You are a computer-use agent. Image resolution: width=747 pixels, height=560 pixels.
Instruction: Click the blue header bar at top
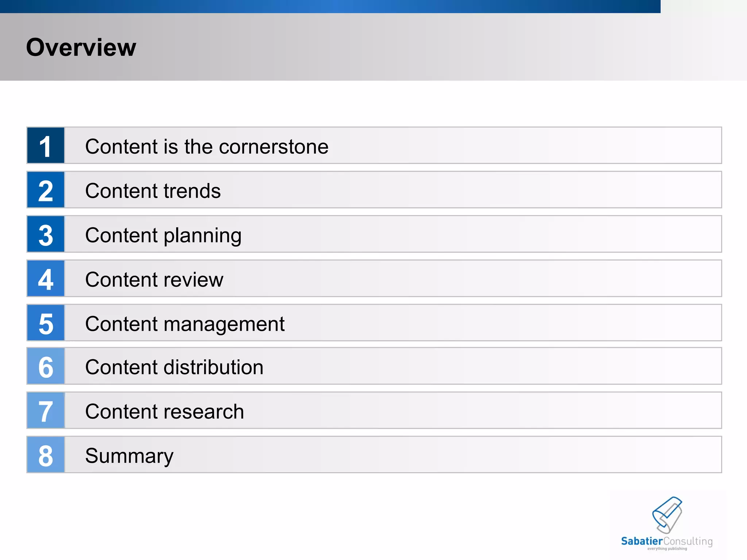(328, 6)
